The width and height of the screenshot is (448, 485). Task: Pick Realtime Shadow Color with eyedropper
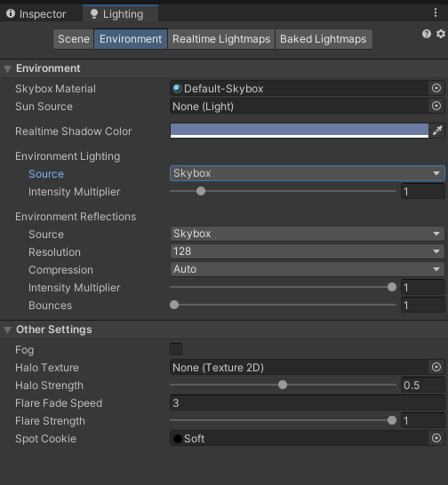tap(437, 131)
